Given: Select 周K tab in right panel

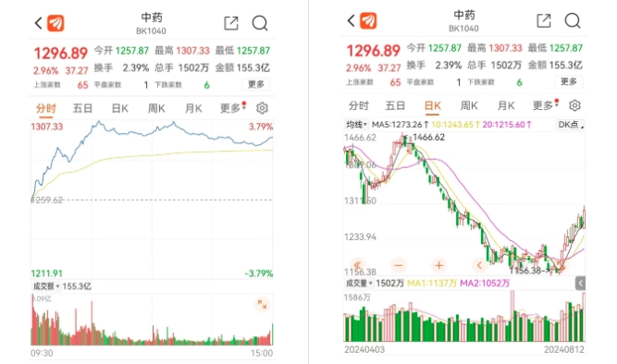Looking at the screenshot, I should click(x=469, y=105).
